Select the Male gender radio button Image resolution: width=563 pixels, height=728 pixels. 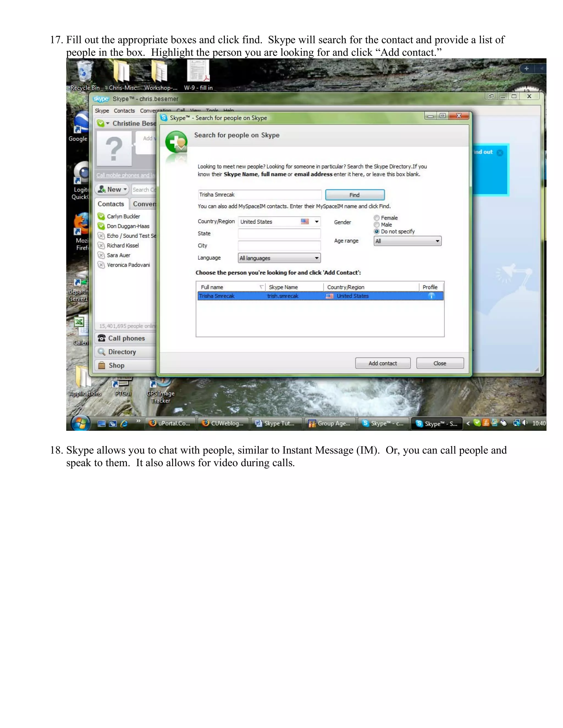pos(377,225)
